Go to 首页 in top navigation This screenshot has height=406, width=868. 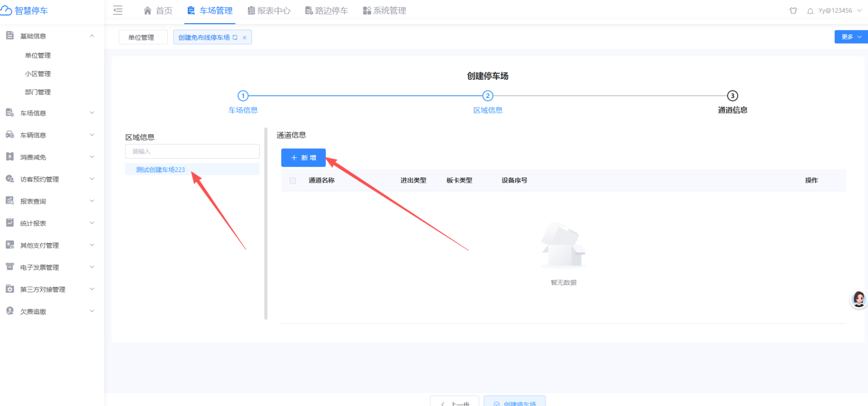[158, 11]
